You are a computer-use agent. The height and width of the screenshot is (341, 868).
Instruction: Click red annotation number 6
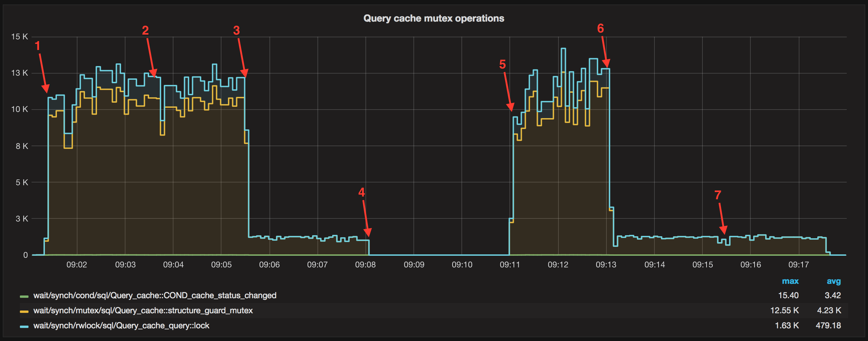click(600, 28)
